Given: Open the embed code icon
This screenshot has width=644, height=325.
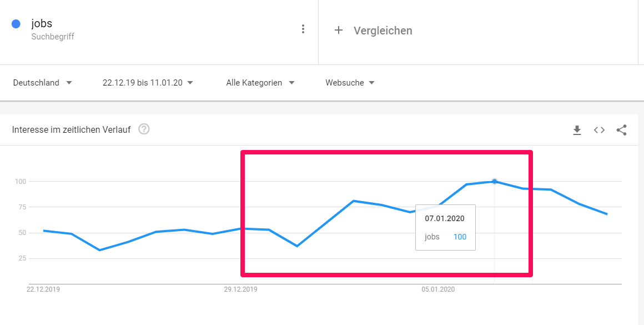Looking at the screenshot, I should tap(599, 130).
